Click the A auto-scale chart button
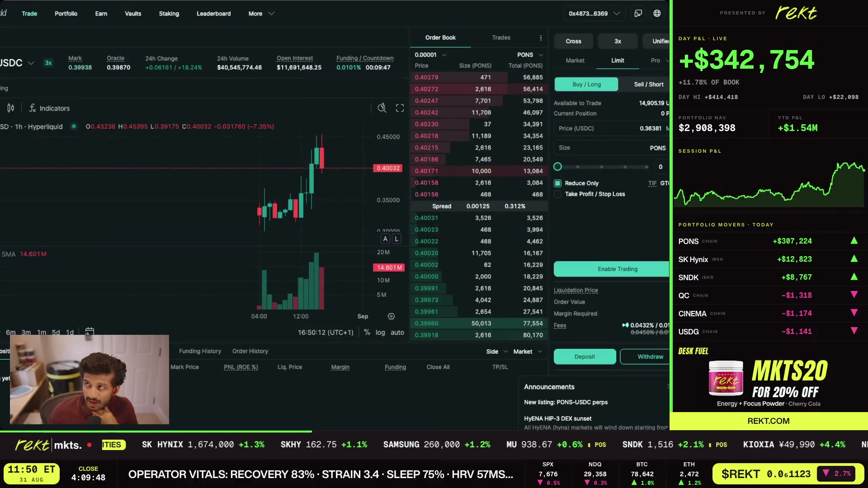868x488 pixels. click(385, 239)
